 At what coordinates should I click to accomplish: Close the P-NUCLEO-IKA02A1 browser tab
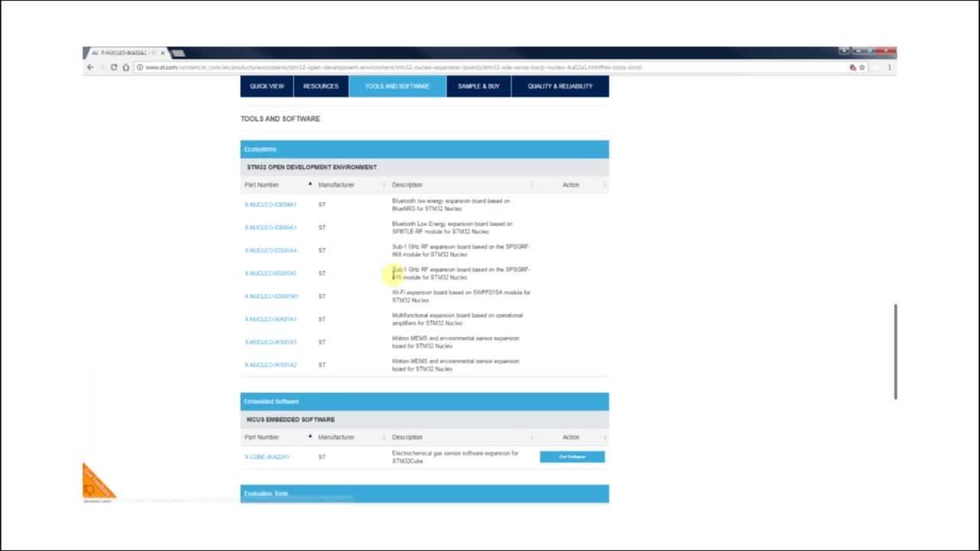pyautogui.click(x=162, y=53)
